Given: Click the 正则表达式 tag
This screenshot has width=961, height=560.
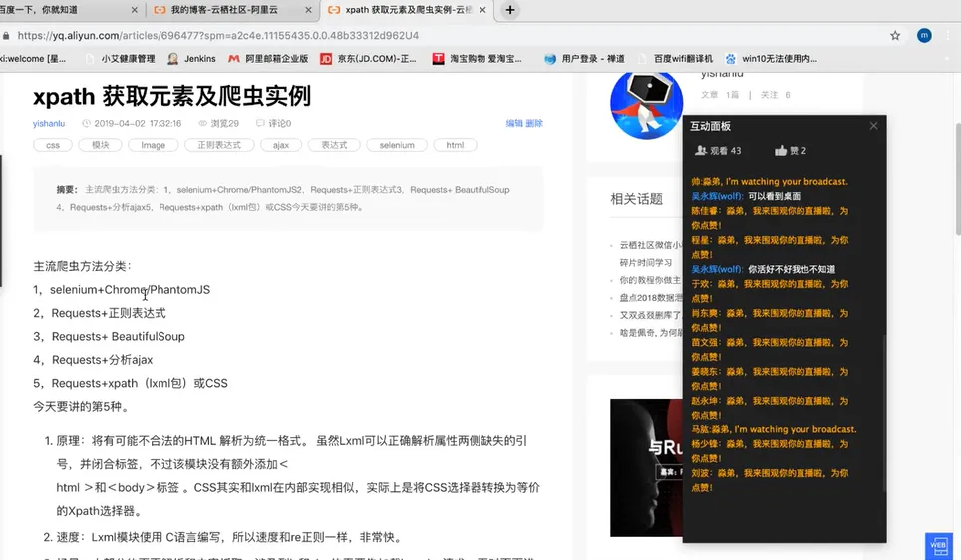Looking at the screenshot, I should (219, 145).
